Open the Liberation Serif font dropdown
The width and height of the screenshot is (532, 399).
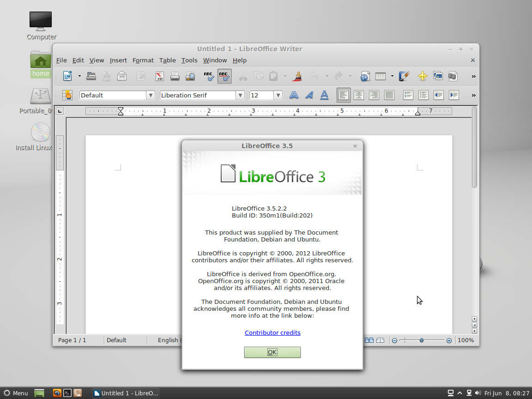point(240,95)
